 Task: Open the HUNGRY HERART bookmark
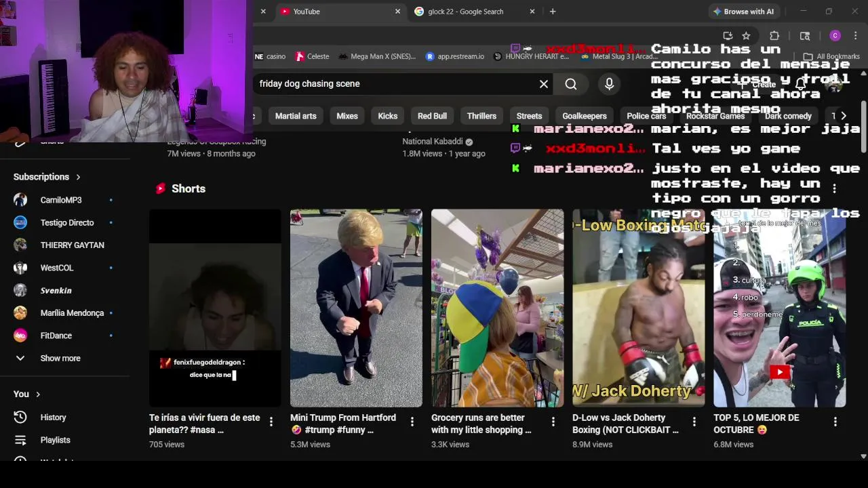(x=531, y=56)
